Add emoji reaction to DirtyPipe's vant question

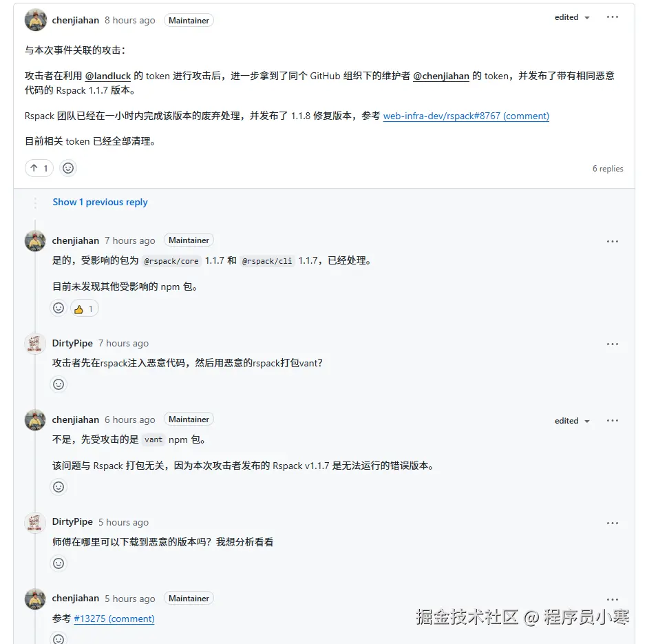pyautogui.click(x=59, y=384)
